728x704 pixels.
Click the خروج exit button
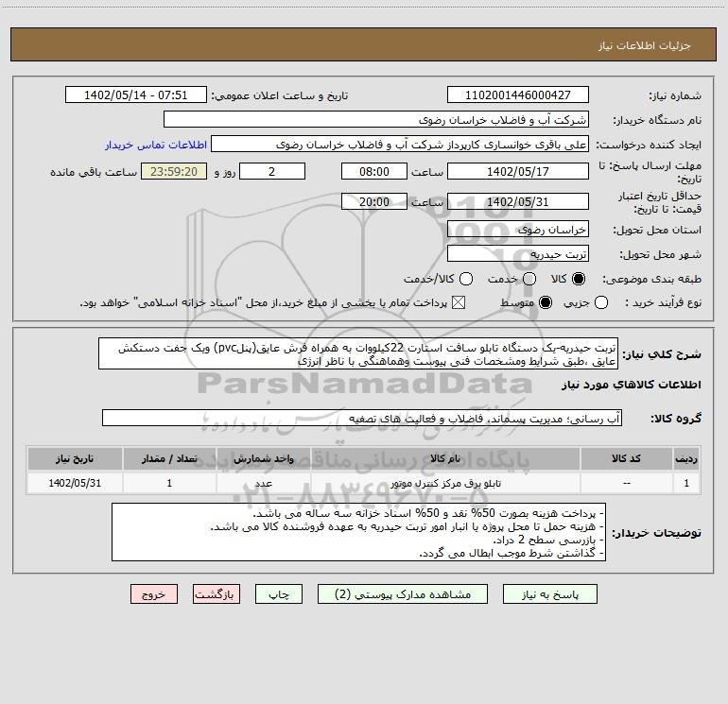pyautogui.click(x=154, y=594)
